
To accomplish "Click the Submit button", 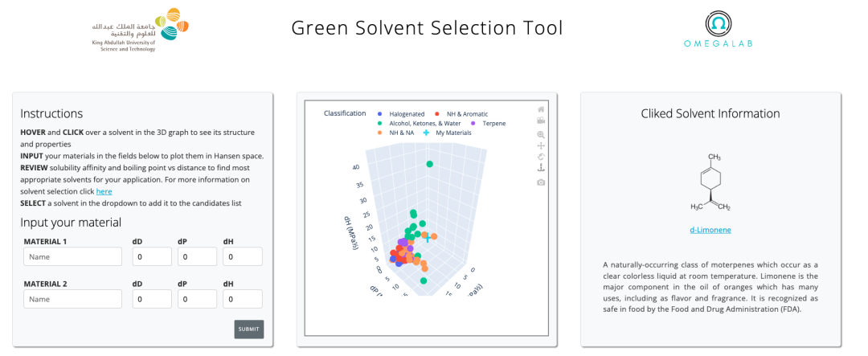I will point(248,329).
